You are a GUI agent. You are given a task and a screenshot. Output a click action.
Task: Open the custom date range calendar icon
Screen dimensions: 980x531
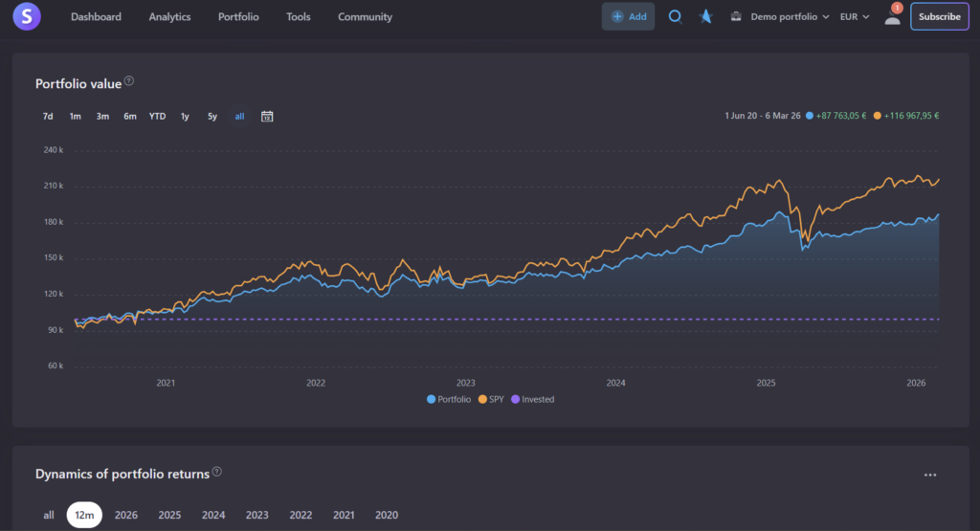click(267, 117)
